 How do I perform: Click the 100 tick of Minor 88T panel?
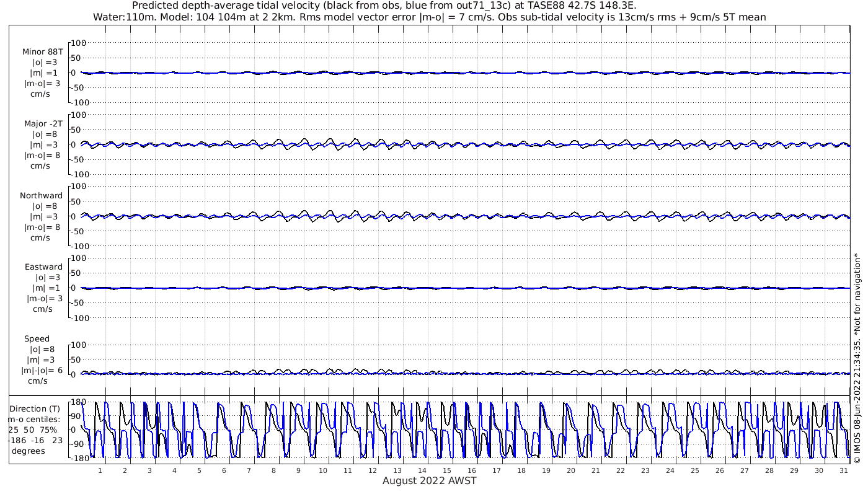coord(79,43)
